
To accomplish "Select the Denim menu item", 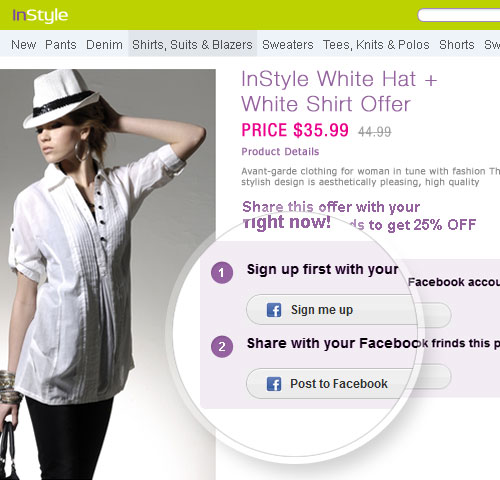I will coord(104,45).
